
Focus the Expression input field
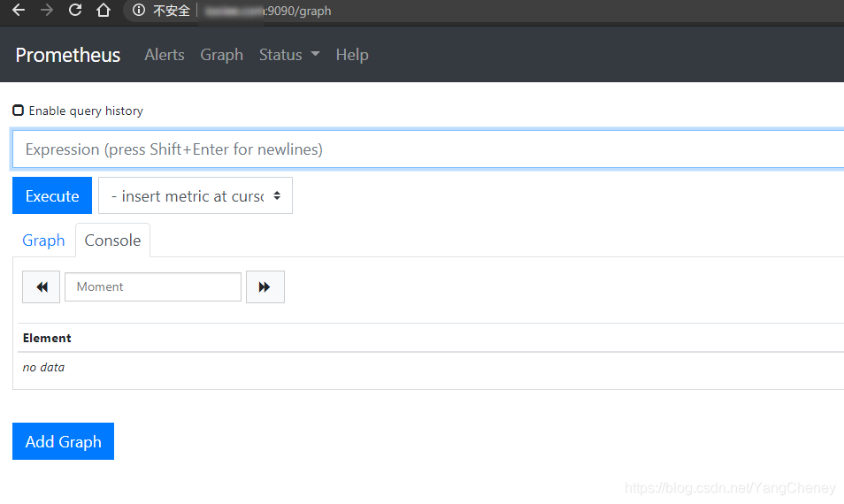[x=428, y=149]
